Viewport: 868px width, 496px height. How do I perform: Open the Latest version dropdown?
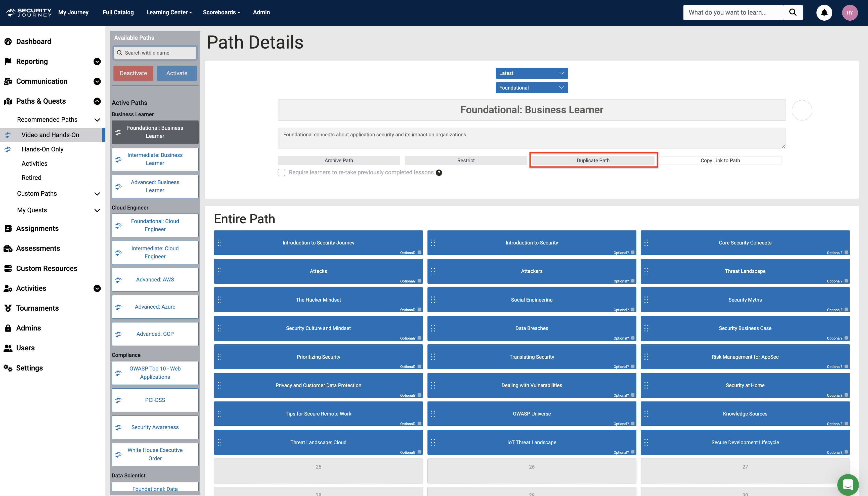(532, 73)
